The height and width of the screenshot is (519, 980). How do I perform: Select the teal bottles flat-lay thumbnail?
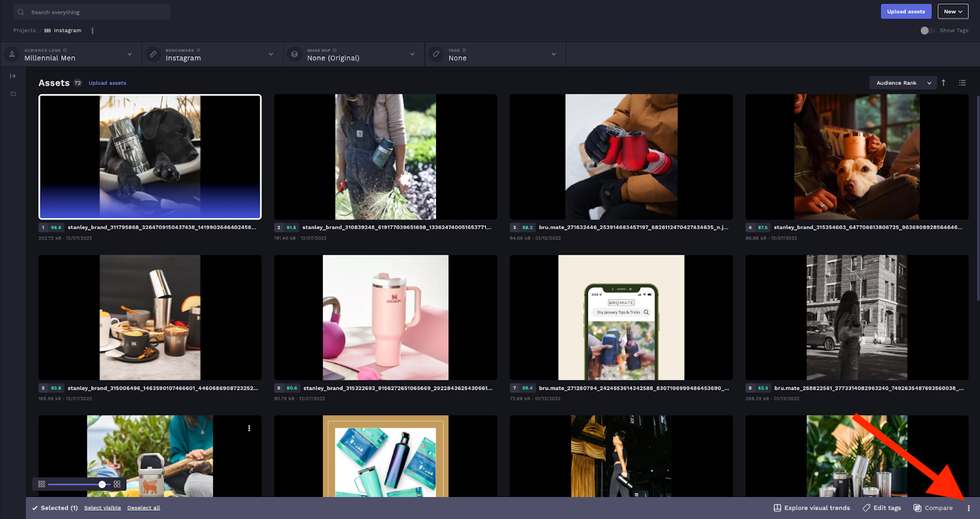[385, 456]
